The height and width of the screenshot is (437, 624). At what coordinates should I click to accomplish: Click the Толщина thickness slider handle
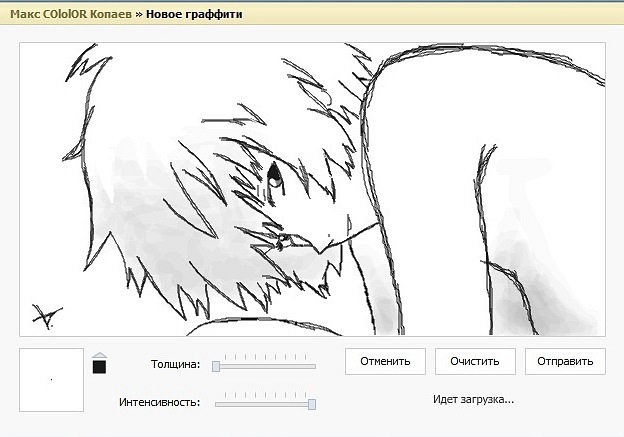[x=216, y=366]
